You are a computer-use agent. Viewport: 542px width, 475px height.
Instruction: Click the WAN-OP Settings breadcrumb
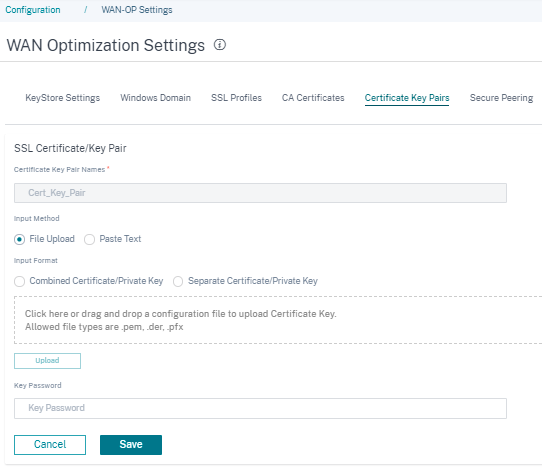click(x=137, y=10)
